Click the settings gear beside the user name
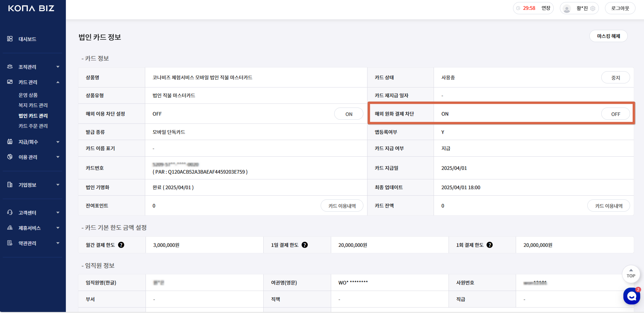 (x=593, y=8)
